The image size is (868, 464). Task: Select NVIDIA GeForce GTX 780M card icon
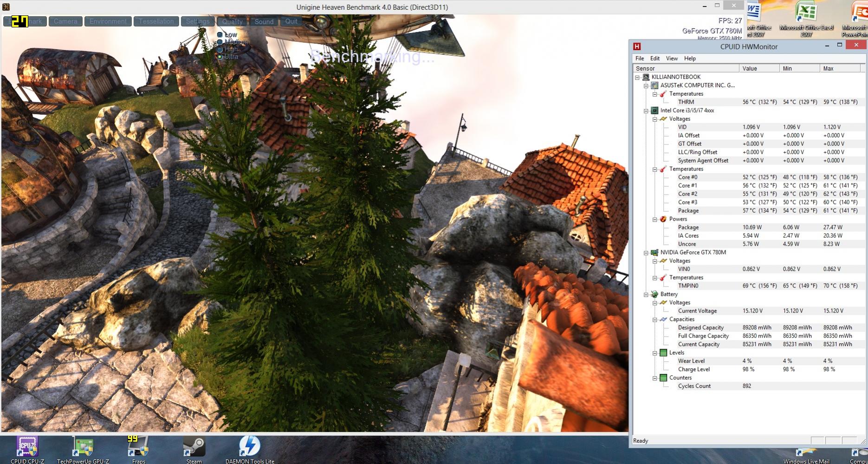click(x=654, y=253)
